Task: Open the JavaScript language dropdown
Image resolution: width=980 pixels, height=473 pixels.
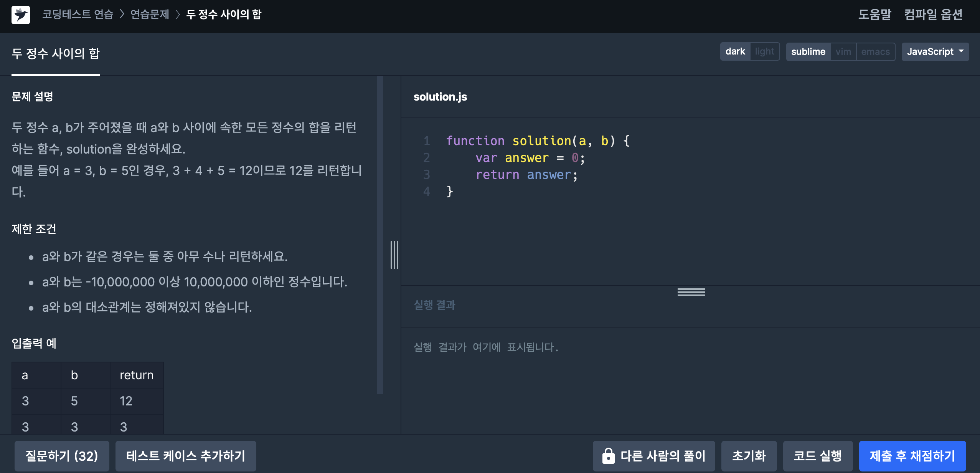Action: pos(935,52)
